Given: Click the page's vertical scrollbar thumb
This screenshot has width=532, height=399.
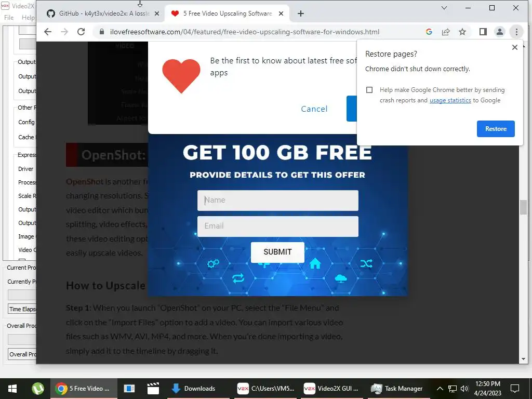Looking at the screenshot, I should click(523, 208).
